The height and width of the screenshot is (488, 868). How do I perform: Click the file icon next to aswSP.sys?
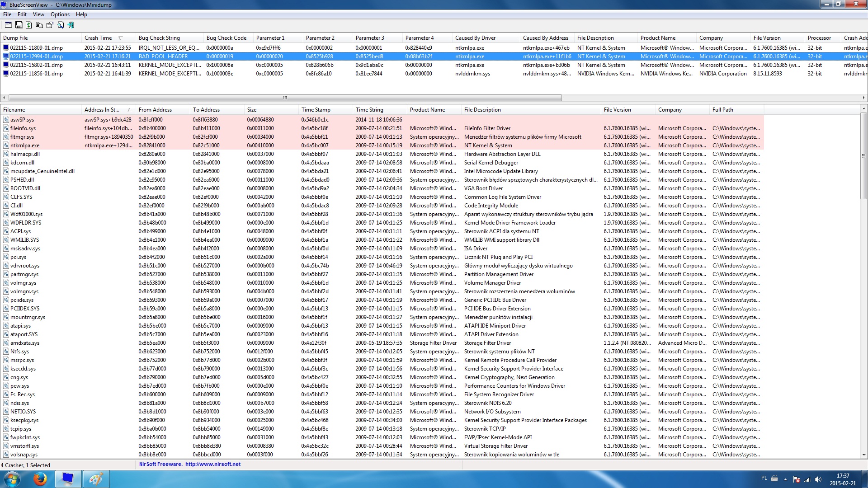(x=6, y=120)
